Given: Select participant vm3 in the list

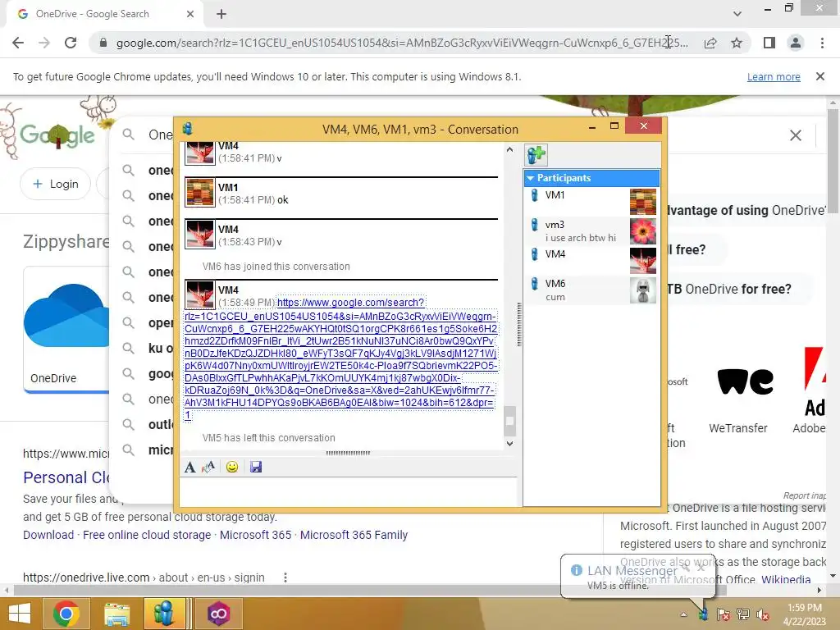Looking at the screenshot, I should [x=591, y=231].
